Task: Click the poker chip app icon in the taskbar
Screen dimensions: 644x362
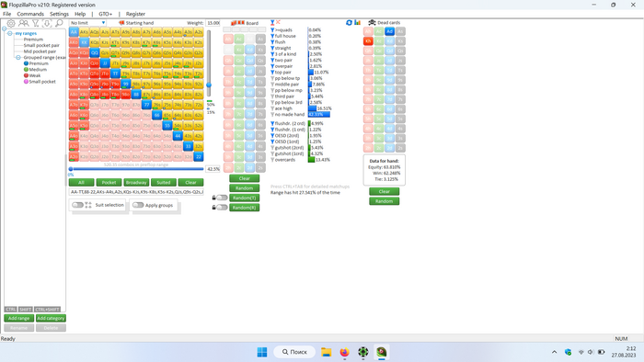Action: [363, 352]
